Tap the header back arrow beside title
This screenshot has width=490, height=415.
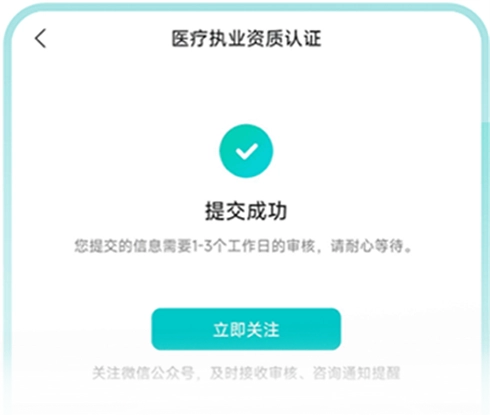[x=40, y=38]
